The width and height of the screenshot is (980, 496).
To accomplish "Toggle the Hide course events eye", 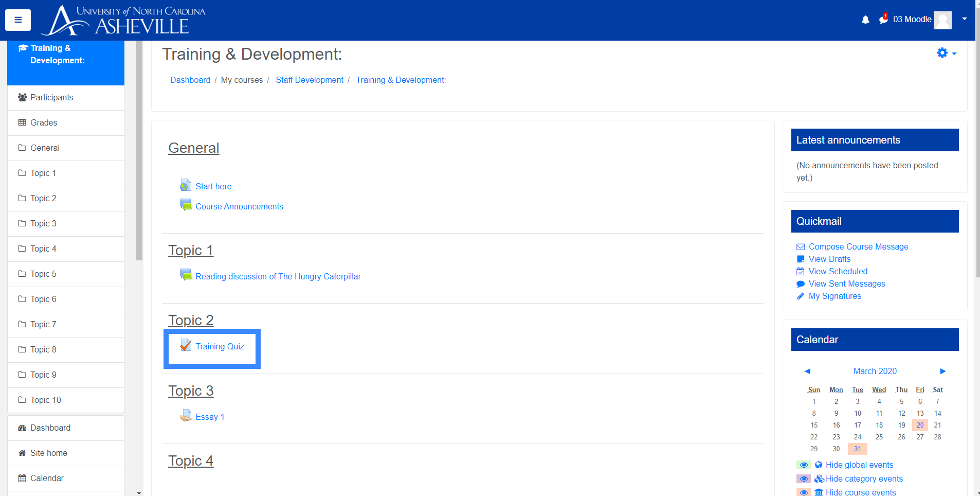I will pos(804,492).
